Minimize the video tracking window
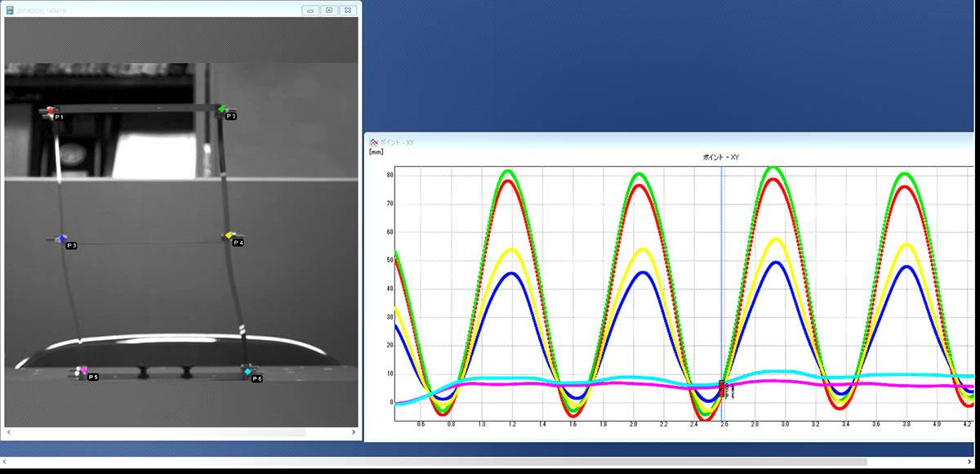 tap(310, 10)
